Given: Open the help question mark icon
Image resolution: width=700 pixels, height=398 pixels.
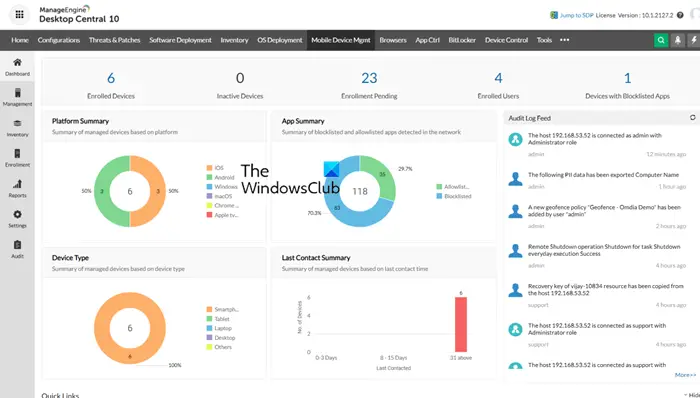Looking at the screenshot, I should pyautogui.click(x=680, y=15).
